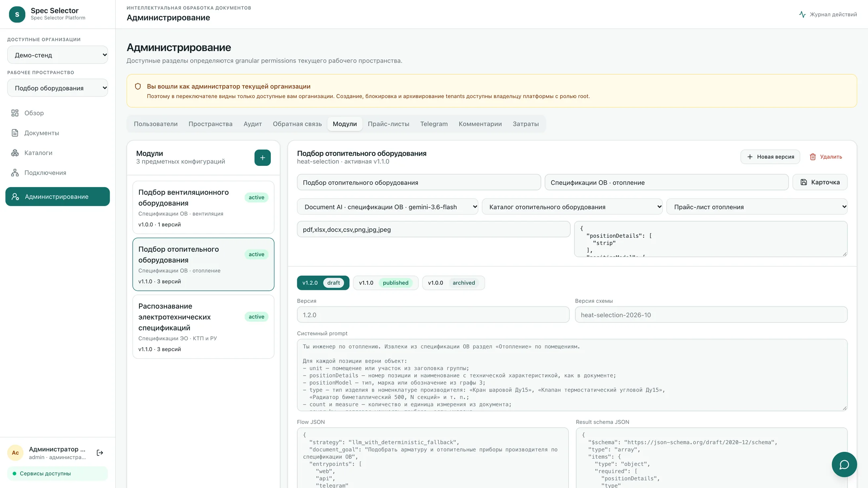Image resolution: width=868 pixels, height=488 pixels.
Task: Open the Прайс-лист отопления dropdown
Action: (x=757, y=207)
